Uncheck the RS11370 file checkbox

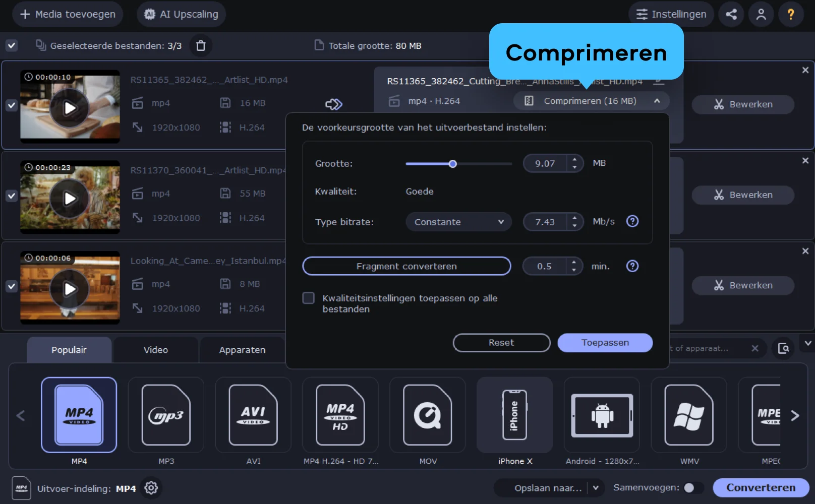[12, 196]
